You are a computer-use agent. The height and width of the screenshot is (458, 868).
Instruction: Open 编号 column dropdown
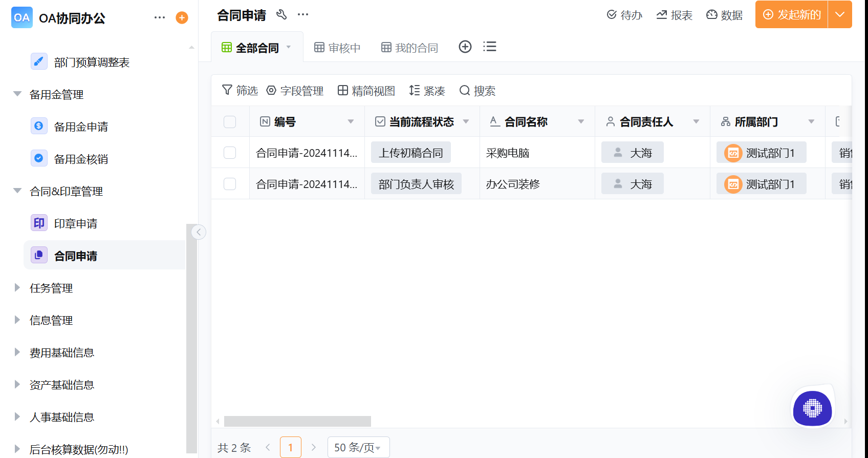pos(351,122)
